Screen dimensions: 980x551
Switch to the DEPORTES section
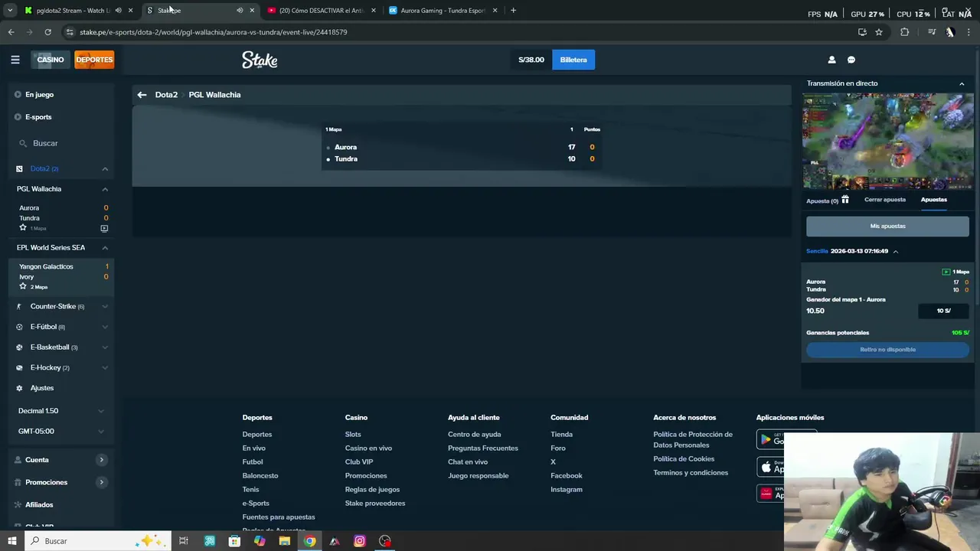click(94, 60)
